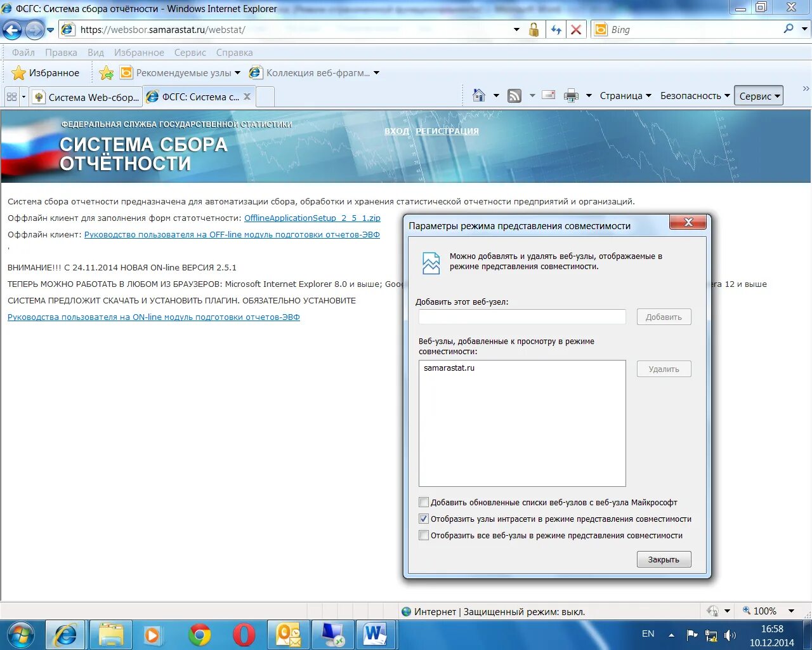Screen dimensions: 812x650
Task: Open Print options dropdown arrow
Action: [589, 96]
